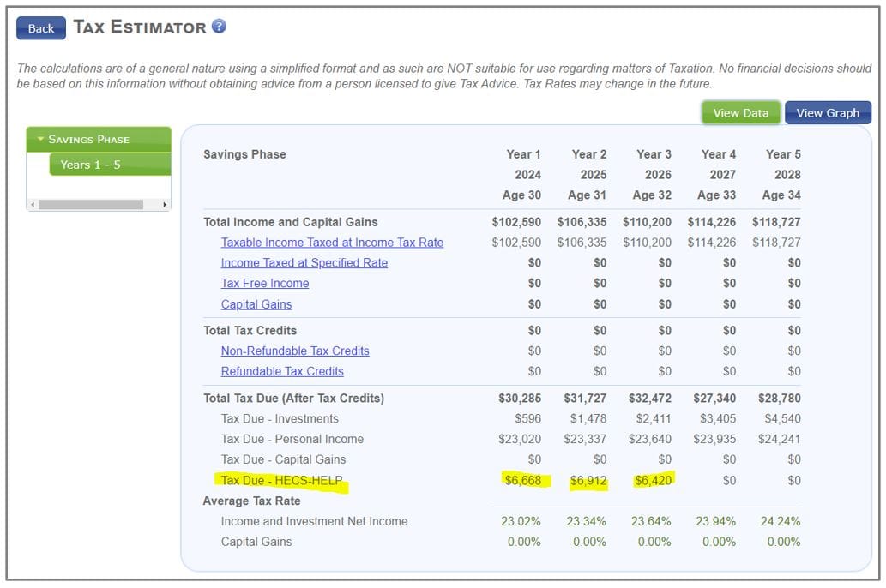Open the Tax Free Income link

click(x=264, y=284)
